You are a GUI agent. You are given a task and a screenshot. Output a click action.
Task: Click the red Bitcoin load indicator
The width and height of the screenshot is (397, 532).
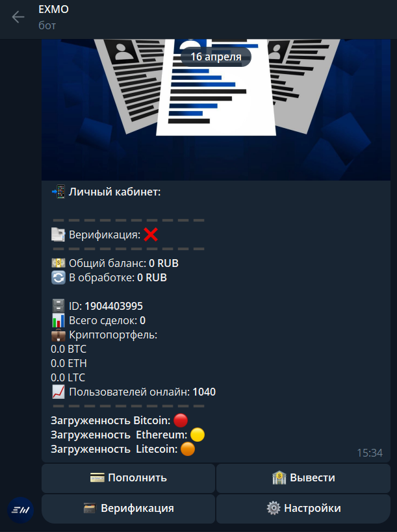pos(181,420)
